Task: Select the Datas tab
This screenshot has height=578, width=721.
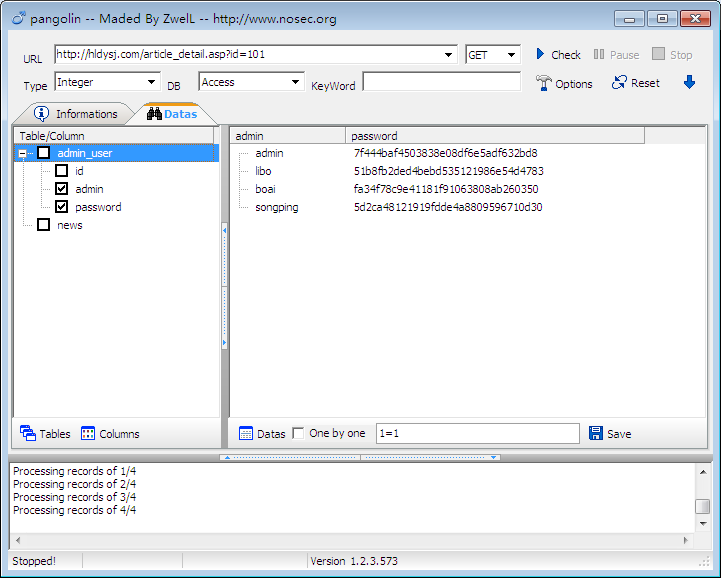Action: [x=172, y=114]
